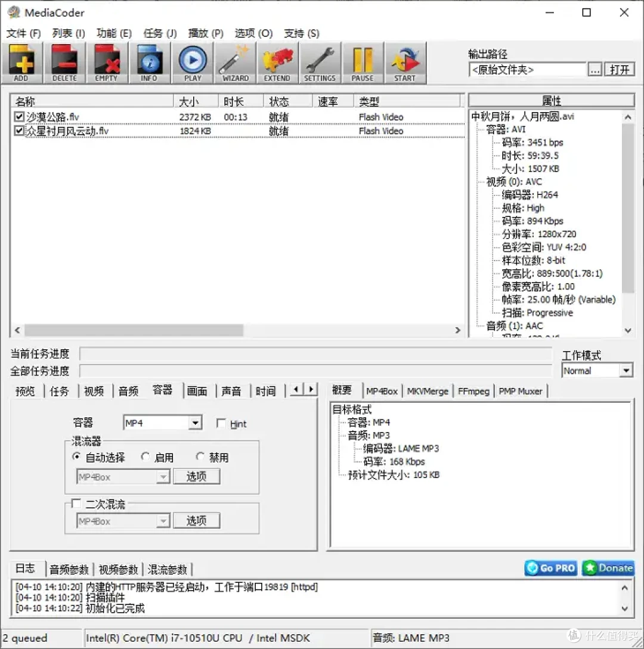Screen dimensions: 644x649
Task: Click the Go PRO badge
Action: [551, 568]
